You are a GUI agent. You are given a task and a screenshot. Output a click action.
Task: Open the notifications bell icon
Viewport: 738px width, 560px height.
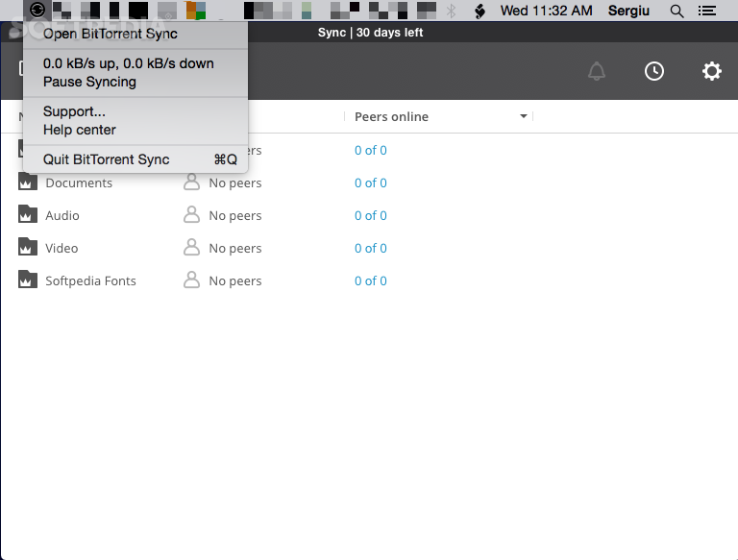click(x=597, y=71)
